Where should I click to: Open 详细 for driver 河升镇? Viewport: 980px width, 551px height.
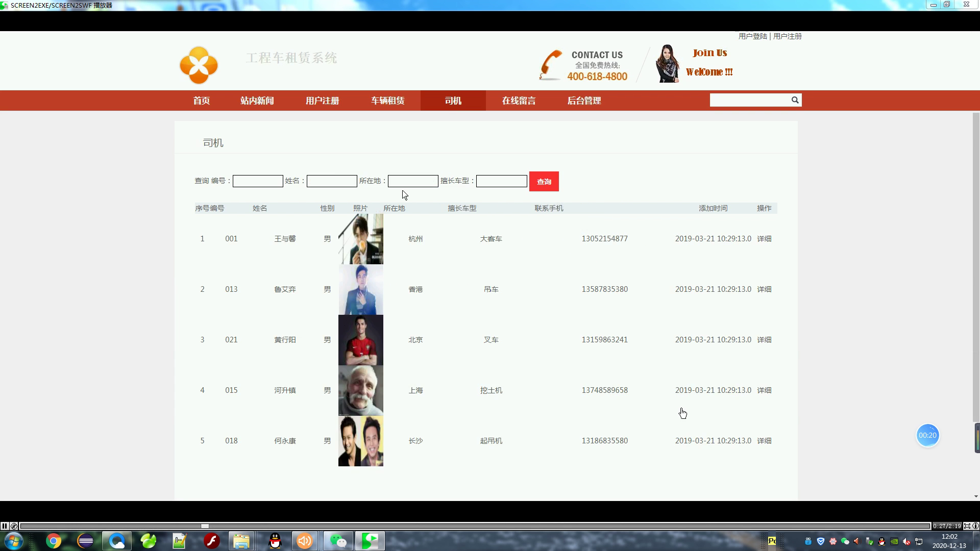click(x=764, y=390)
